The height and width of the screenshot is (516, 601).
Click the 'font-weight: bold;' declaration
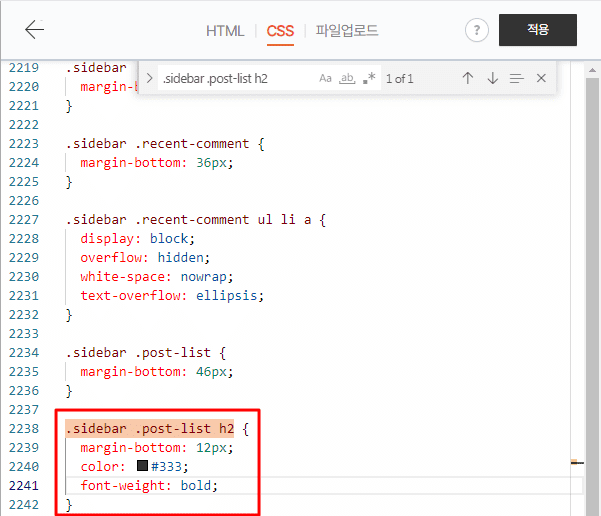(149, 485)
